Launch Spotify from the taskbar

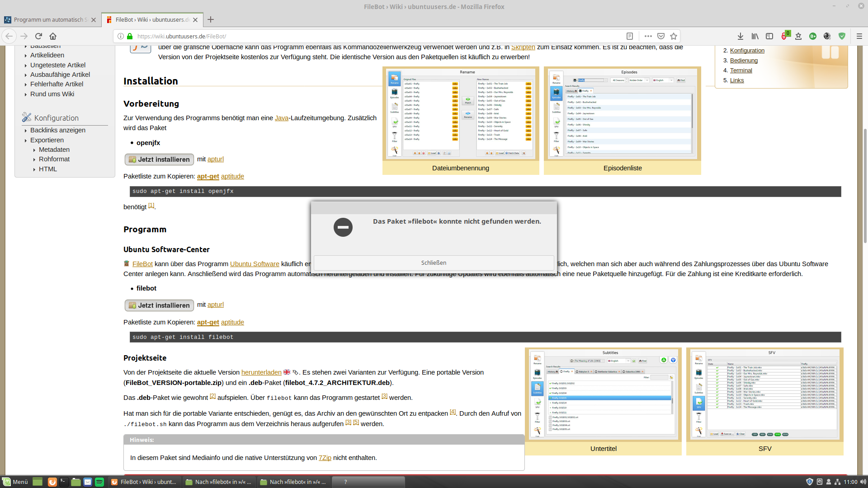99,482
